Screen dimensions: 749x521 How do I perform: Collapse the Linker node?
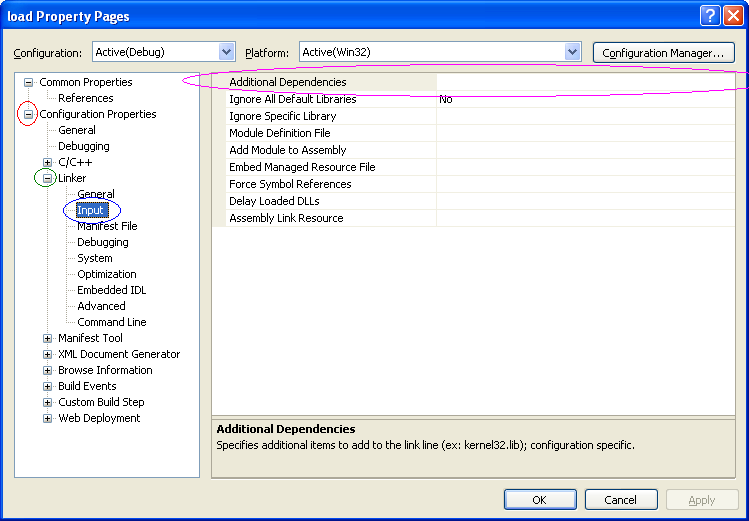[x=47, y=179]
